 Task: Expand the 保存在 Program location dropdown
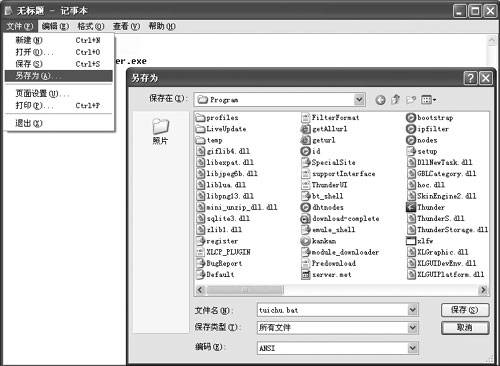click(359, 99)
